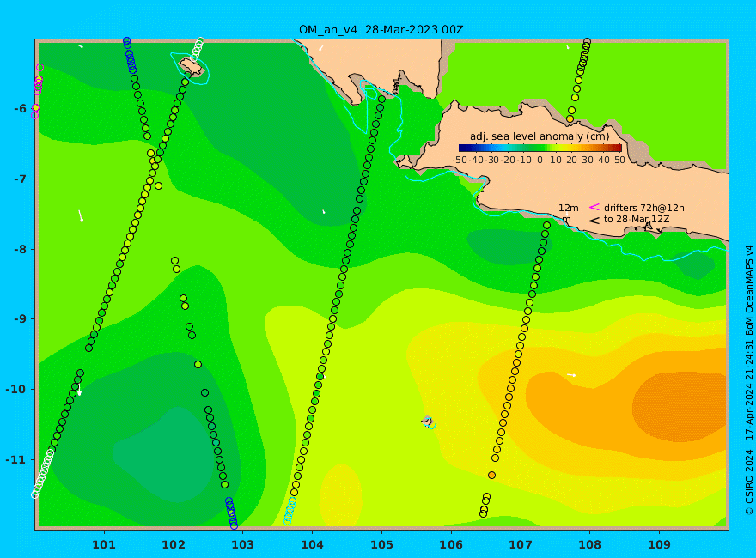756x558 pixels.
Task: Click the black arrow legend symbol
Action: click(594, 221)
